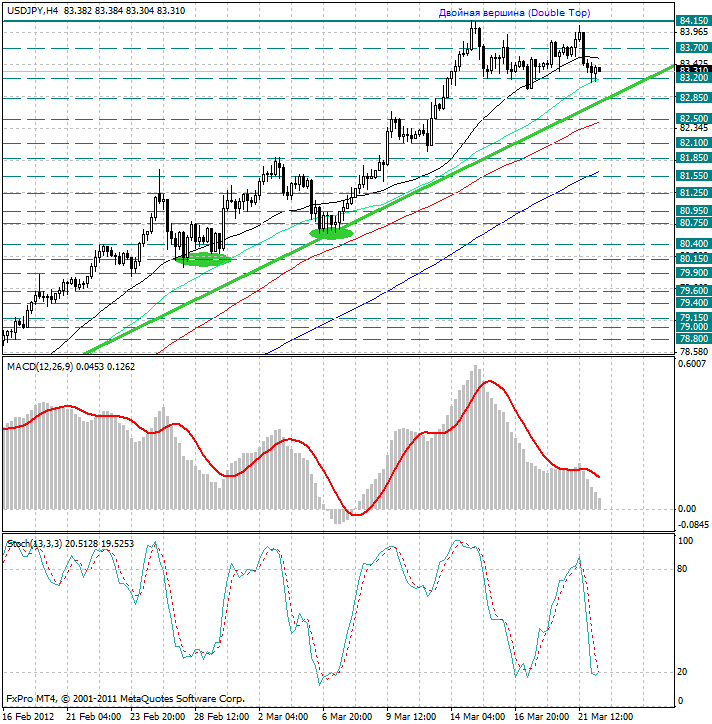The image size is (712, 724).
Task: Select the 79.400 price level label
Action: (x=694, y=303)
